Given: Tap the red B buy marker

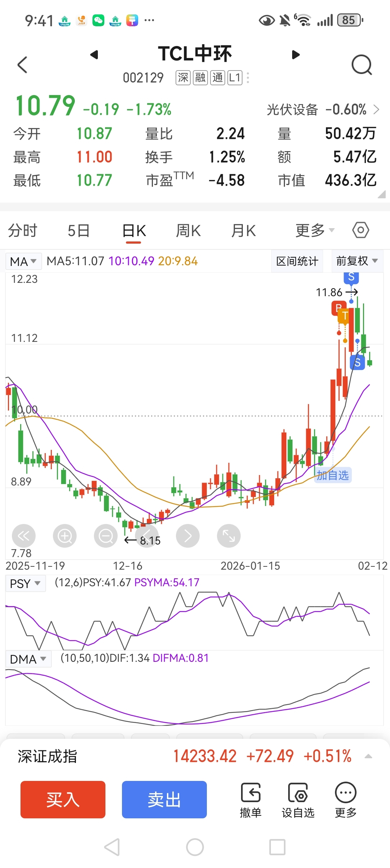Looking at the screenshot, I should pos(337,308).
